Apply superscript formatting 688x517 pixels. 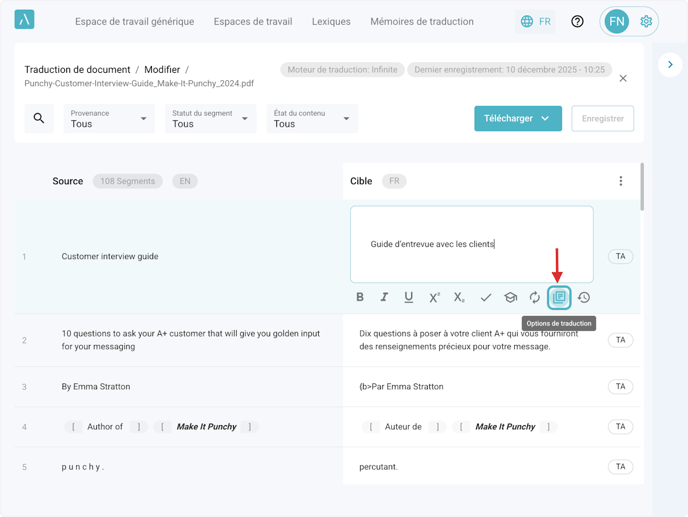(x=434, y=297)
